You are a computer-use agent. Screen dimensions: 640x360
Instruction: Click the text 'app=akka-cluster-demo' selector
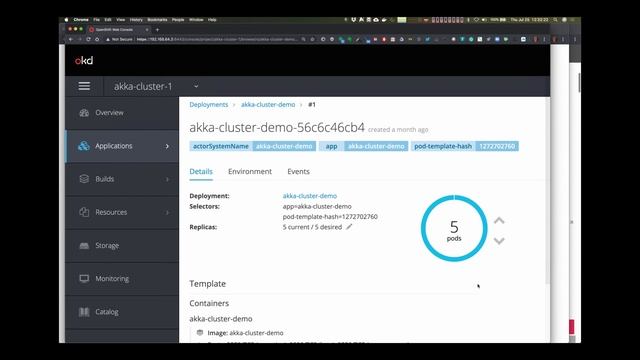coord(317,207)
